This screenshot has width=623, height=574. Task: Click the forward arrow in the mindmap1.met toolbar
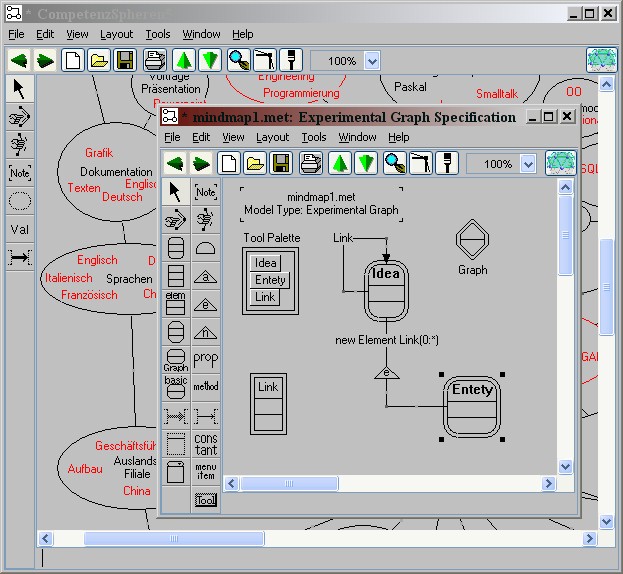click(201, 163)
